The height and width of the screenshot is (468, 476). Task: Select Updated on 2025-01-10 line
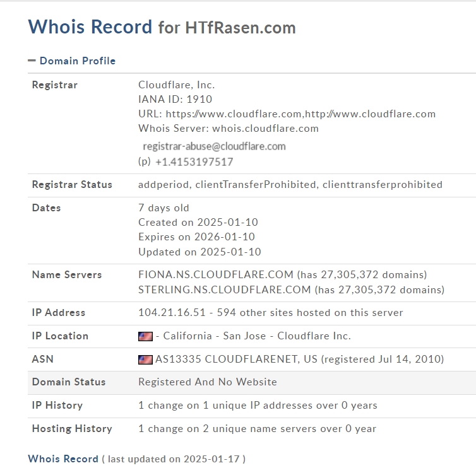[x=199, y=252]
